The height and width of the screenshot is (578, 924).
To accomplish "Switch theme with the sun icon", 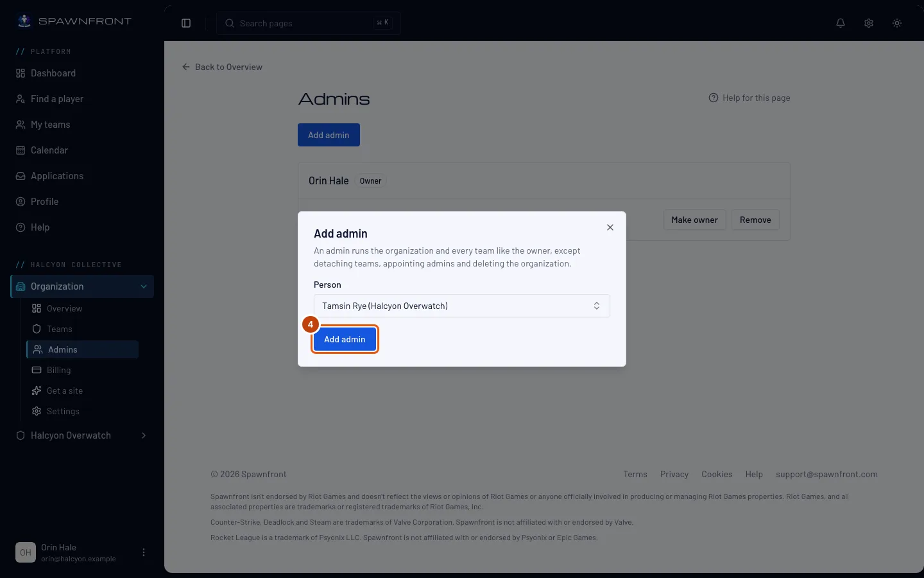I will tap(897, 23).
